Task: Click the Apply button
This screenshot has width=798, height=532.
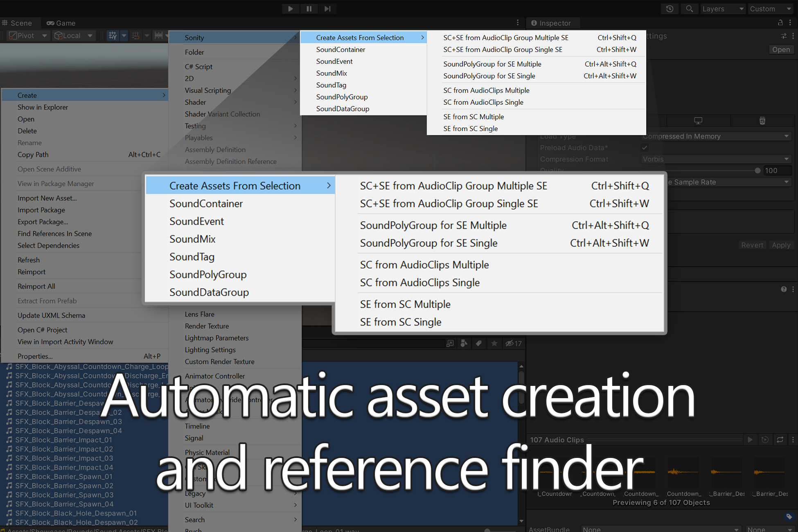Action: 781,245
